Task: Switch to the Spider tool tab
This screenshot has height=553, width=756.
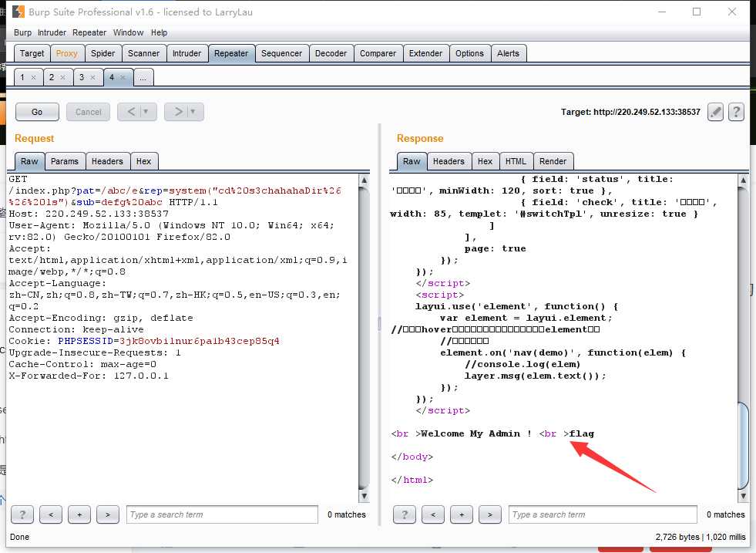Action: pyautogui.click(x=102, y=53)
